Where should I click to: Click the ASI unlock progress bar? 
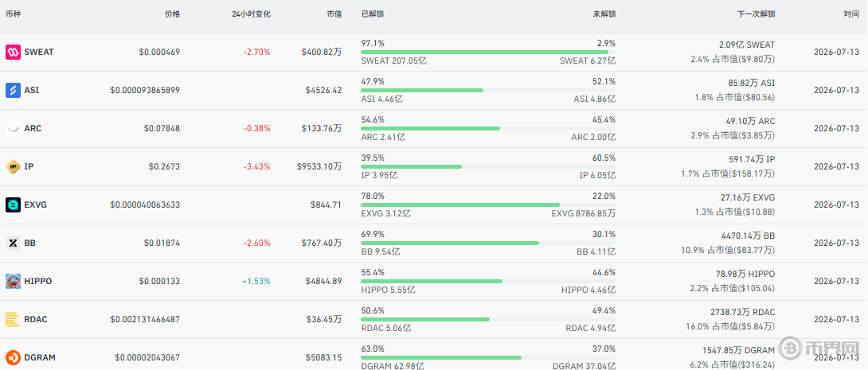click(488, 90)
